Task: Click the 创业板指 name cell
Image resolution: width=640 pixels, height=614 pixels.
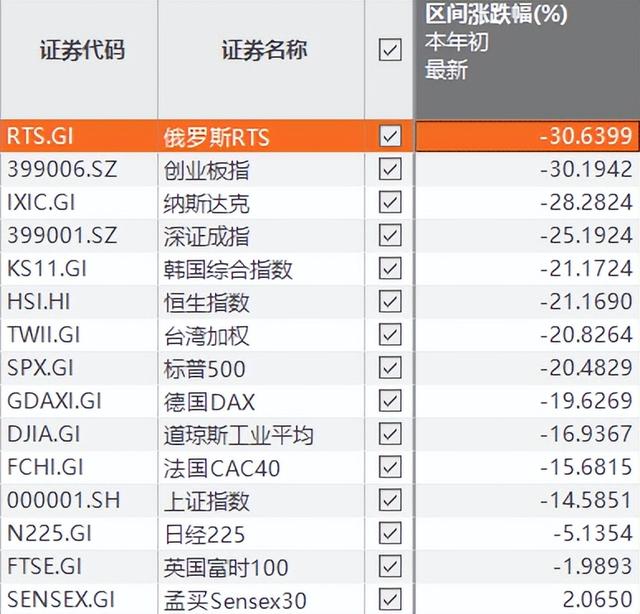Action: coord(261,169)
